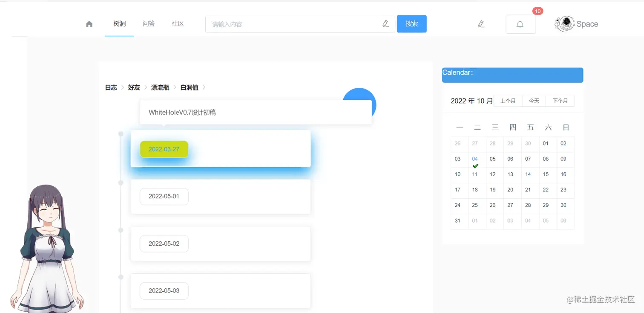
Task: Click the timeline dot beside 2022-05-01 card
Action: click(121, 183)
